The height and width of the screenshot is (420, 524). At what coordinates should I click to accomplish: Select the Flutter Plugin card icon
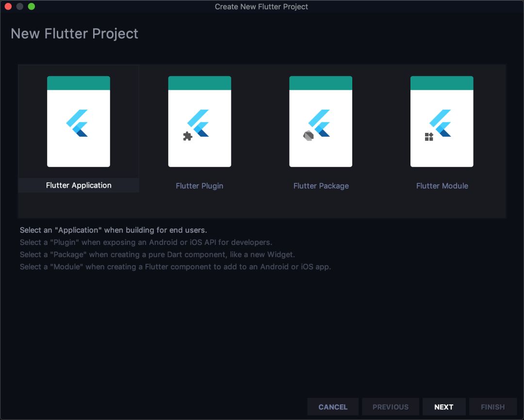point(199,121)
